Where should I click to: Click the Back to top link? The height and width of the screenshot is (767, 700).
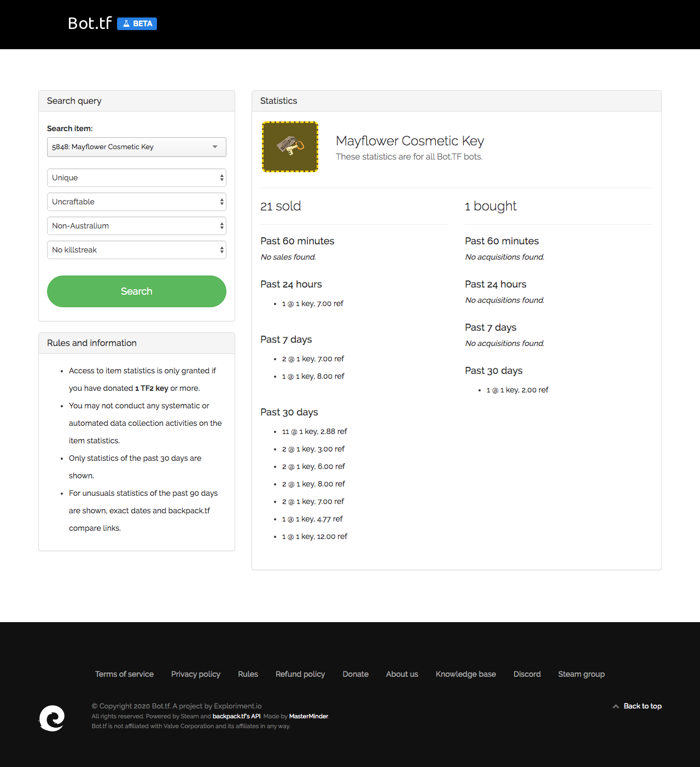(643, 706)
